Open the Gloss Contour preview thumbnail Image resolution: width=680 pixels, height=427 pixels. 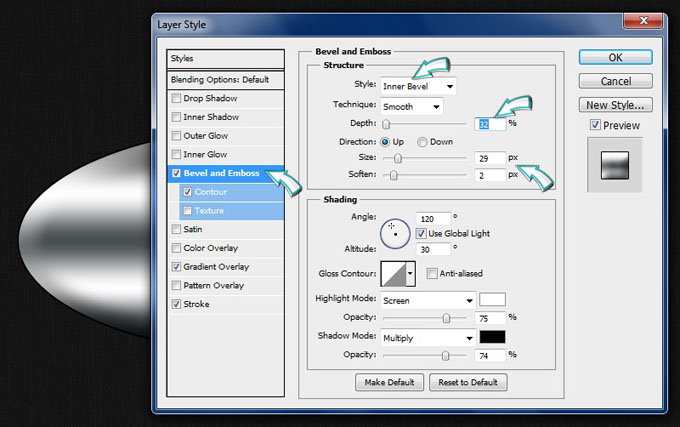click(393, 274)
